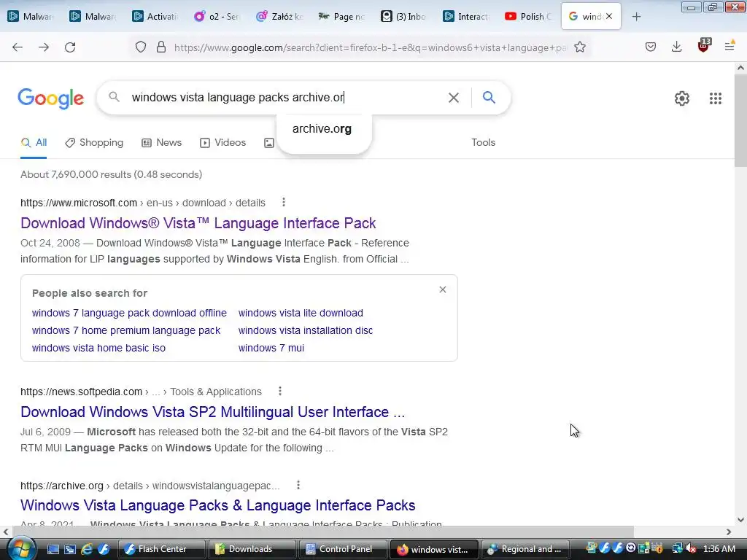The image size is (747, 560).
Task: Open the search Tools options
Action: point(483,142)
